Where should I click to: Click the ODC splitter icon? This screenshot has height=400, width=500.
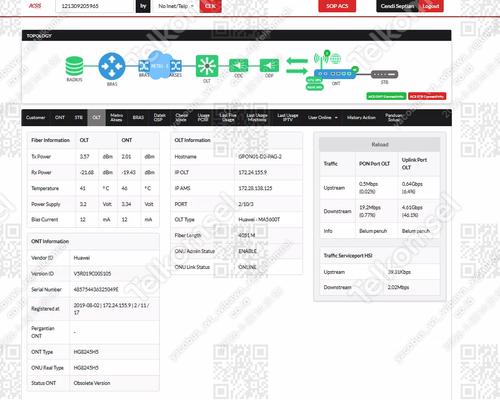[x=239, y=65]
